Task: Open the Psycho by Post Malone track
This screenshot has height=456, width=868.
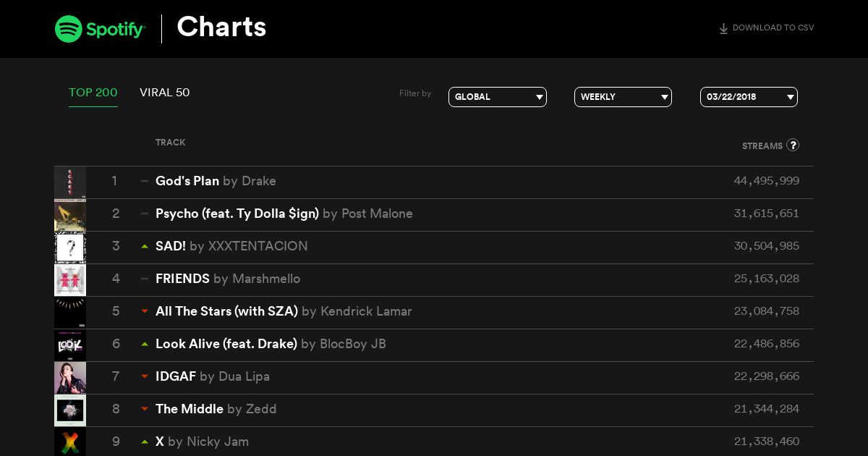Action: [x=284, y=214]
